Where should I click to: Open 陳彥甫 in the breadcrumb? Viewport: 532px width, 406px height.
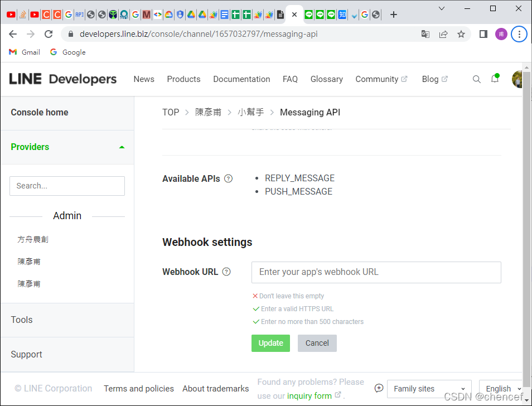(x=208, y=112)
